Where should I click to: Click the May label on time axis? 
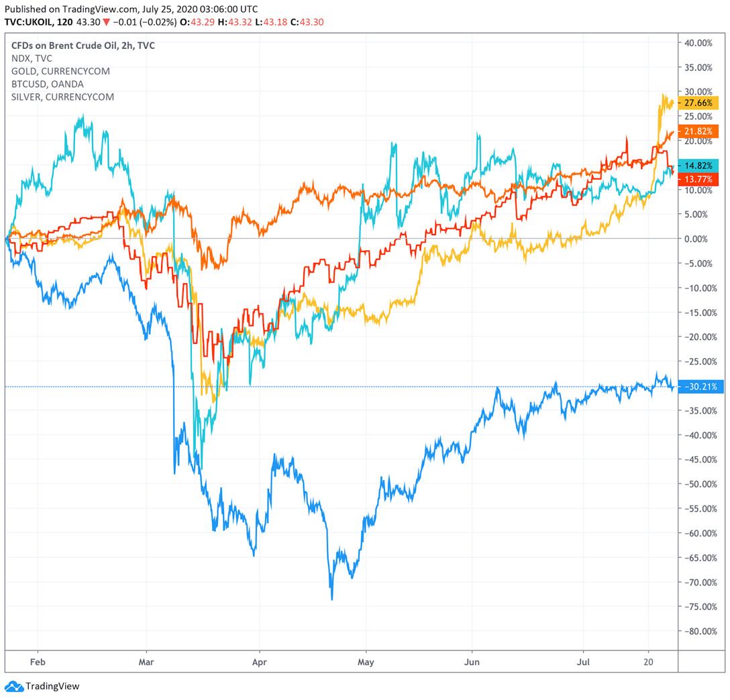[x=366, y=660]
